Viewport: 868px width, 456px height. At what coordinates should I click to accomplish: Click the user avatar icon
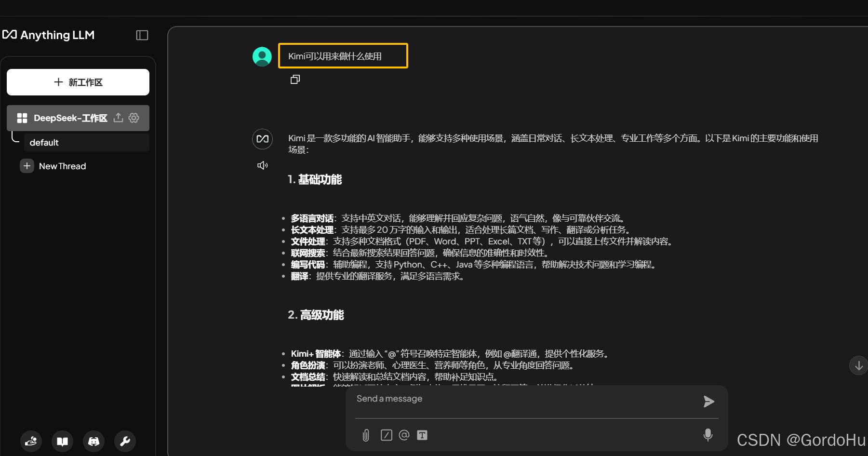(262, 56)
